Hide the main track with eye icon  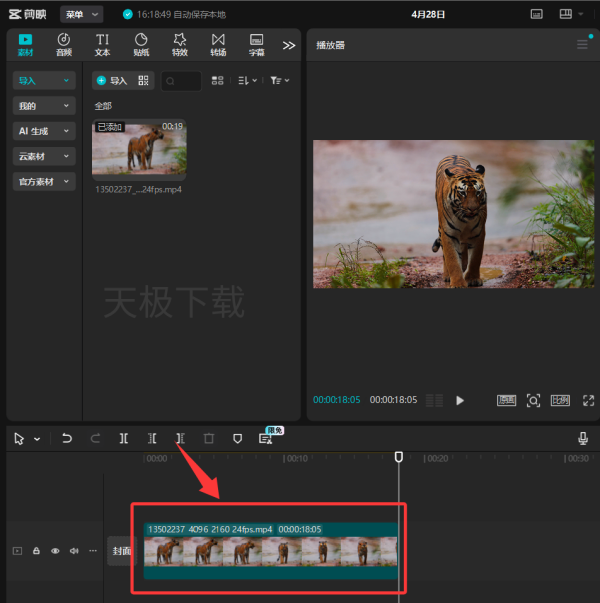(55, 551)
